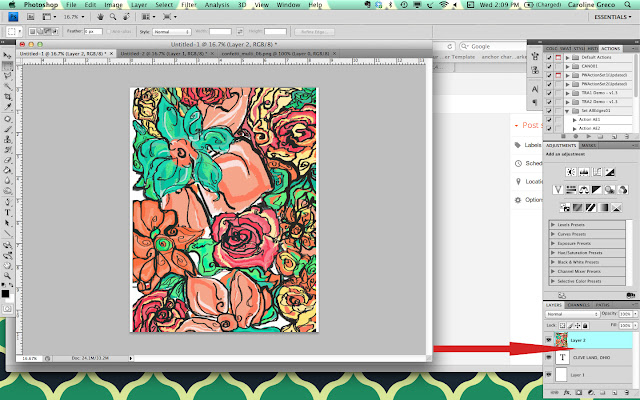Open the Filter menu

[x=189, y=5]
